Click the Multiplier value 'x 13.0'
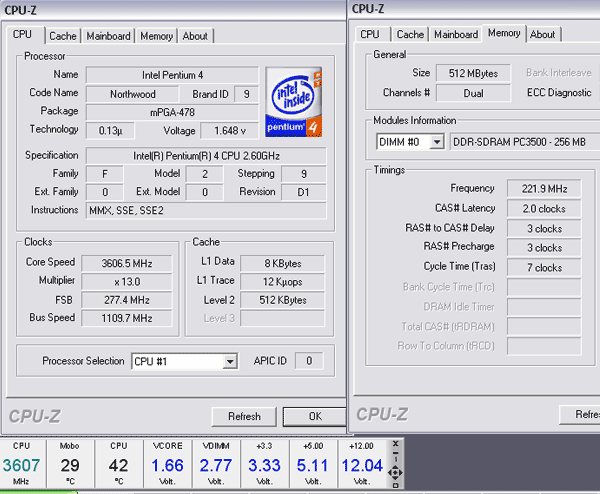This screenshot has height=494, width=600. click(127, 282)
